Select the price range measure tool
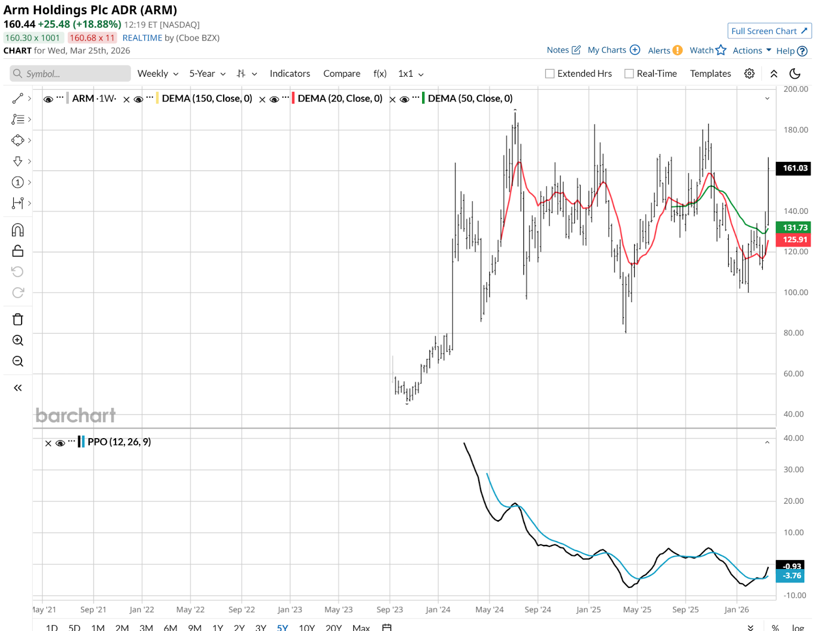The width and height of the screenshot is (840, 631). [x=18, y=203]
